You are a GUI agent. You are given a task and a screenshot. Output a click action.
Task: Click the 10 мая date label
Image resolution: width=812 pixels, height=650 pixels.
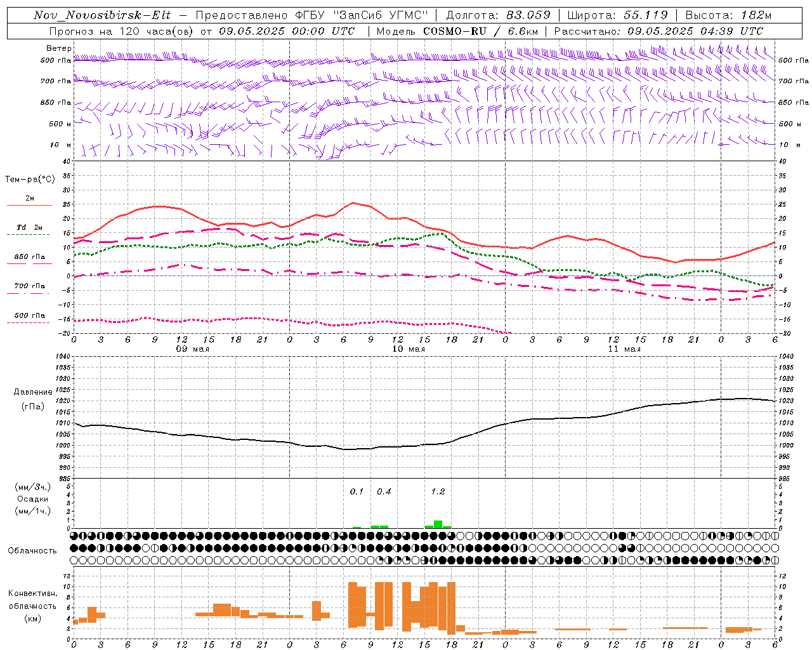coord(409,349)
